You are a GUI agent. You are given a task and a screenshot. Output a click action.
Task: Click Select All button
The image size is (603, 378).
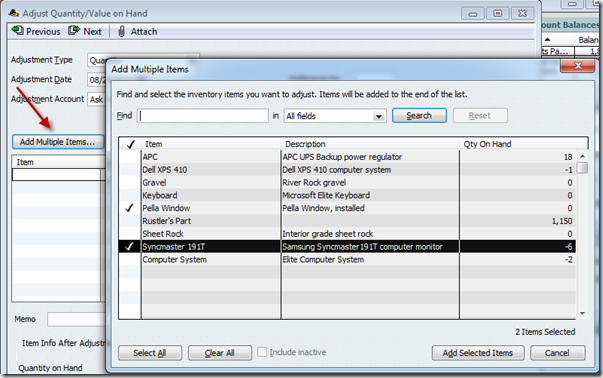(150, 353)
